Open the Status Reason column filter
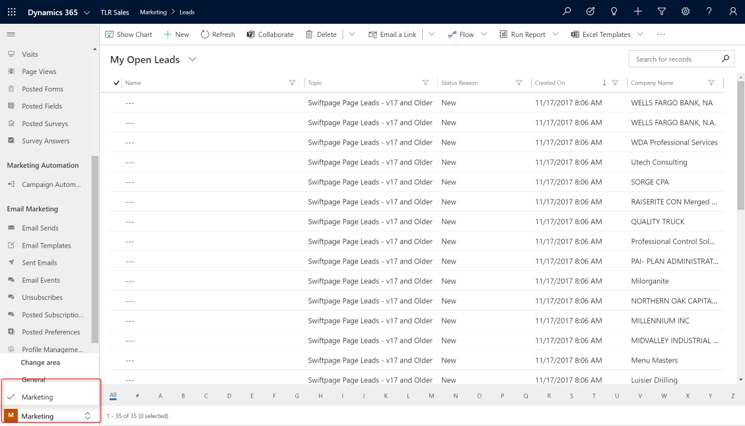The image size is (745, 426). coord(519,83)
